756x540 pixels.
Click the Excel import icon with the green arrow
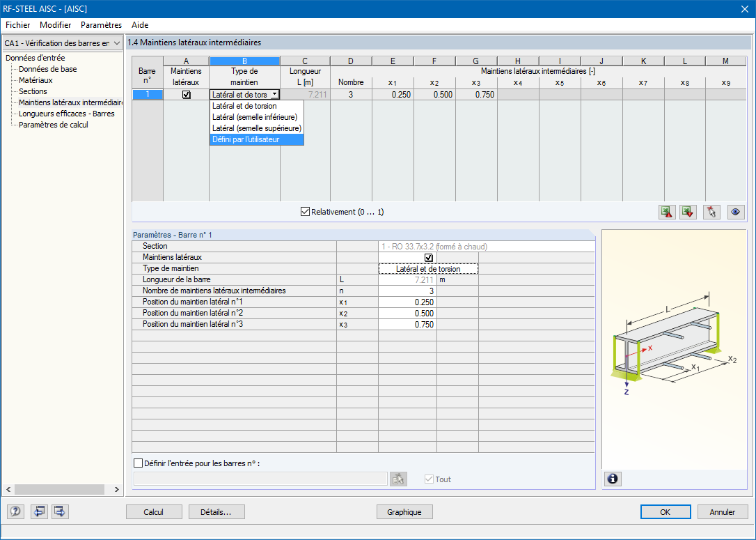(x=688, y=212)
